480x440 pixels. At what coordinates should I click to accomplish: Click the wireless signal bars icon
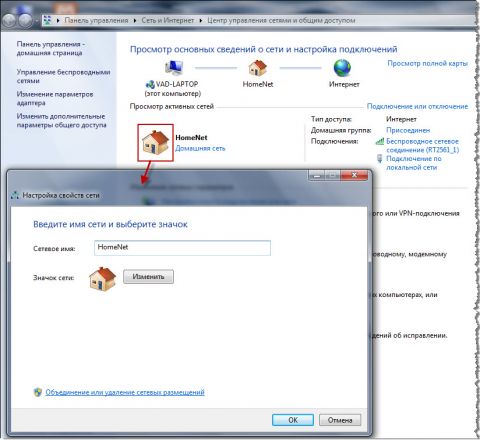click(380, 141)
